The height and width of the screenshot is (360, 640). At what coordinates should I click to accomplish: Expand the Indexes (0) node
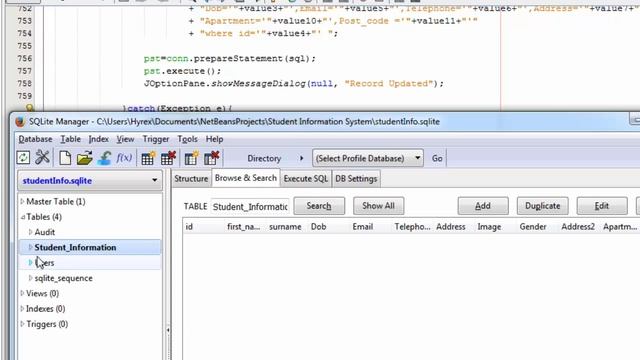(x=22, y=309)
